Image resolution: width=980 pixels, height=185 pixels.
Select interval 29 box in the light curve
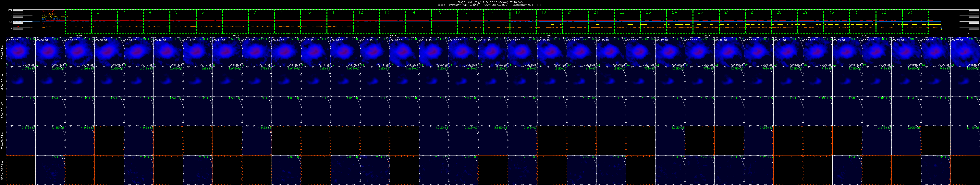coord(811,22)
